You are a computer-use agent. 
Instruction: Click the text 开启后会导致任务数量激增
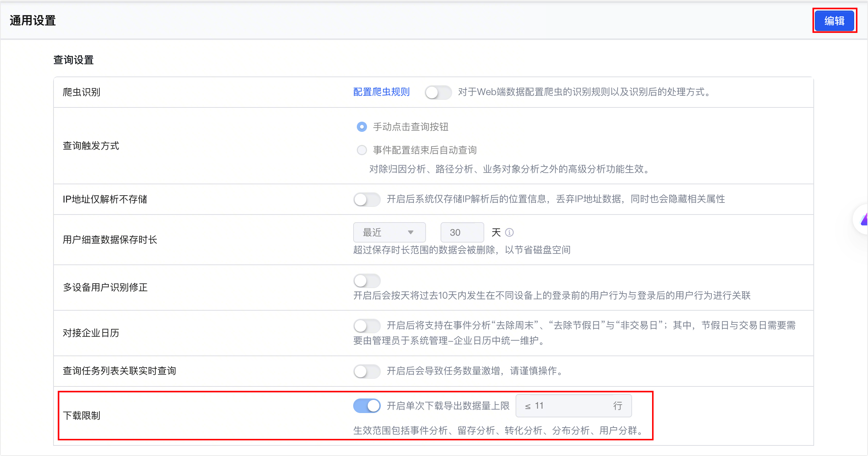(443, 371)
